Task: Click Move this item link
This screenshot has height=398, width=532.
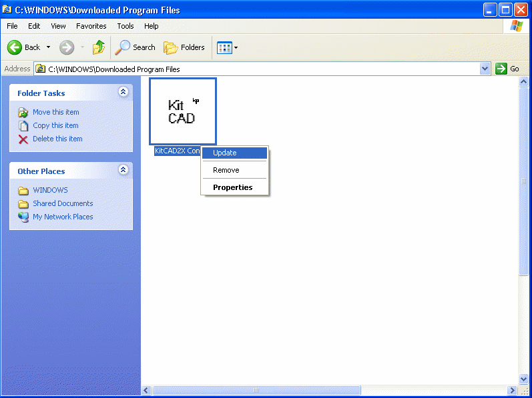Action: tap(56, 112)
